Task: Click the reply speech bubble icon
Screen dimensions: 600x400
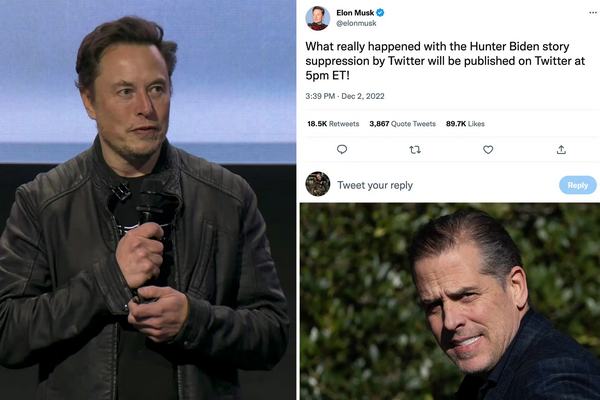Action: [x=342, y=149]
